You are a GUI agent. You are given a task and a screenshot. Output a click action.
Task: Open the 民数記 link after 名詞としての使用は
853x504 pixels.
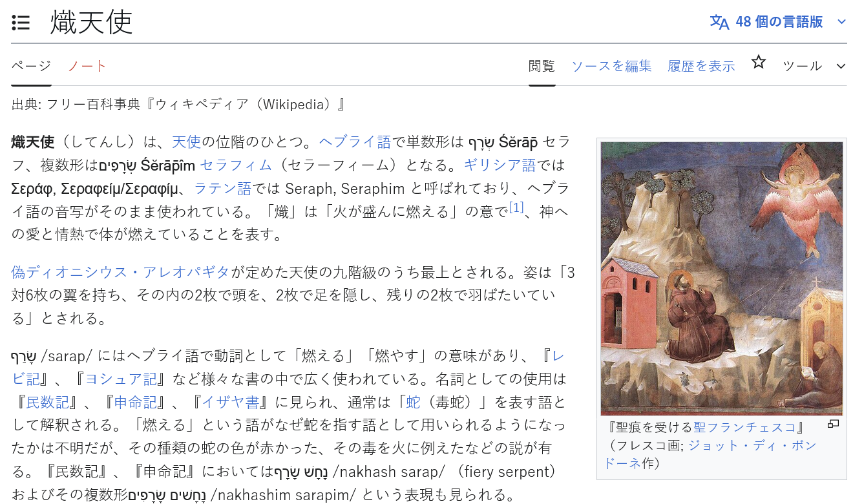coord(47,402)
